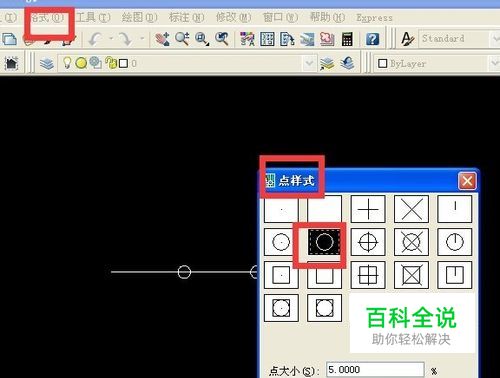Image resolution: width=500 pixels, height=378 pixels.
Task: Open the DesignCenter icon
Action: (267, 39)
